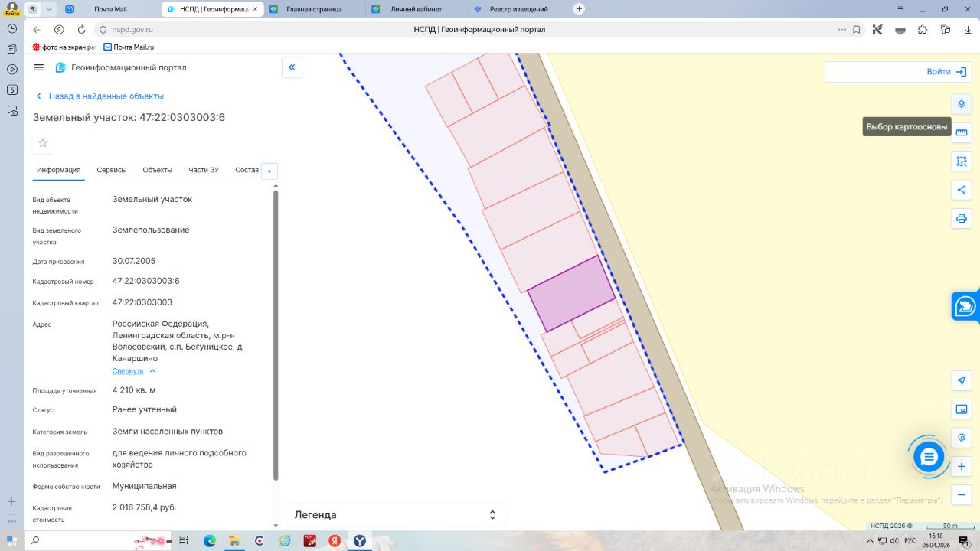Go back to found objects list
Image resolution: width=980 pixels, height=551 pixels.
(x=100, y=96)
